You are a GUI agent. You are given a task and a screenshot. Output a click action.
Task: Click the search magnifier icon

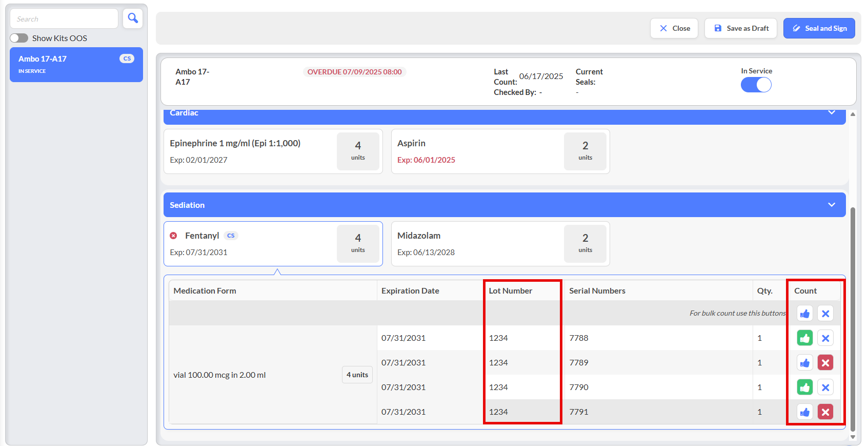point(133,18)
